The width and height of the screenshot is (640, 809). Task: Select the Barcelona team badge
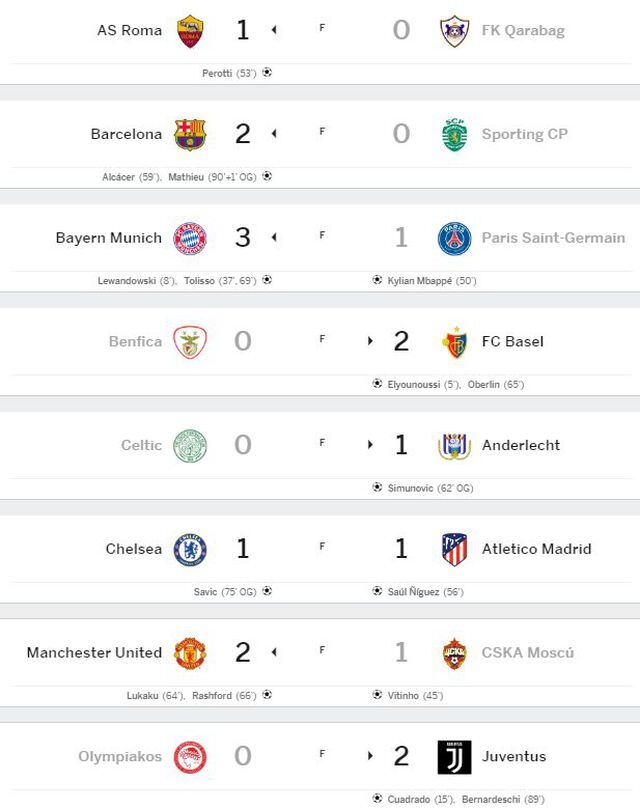pos(190,134)
